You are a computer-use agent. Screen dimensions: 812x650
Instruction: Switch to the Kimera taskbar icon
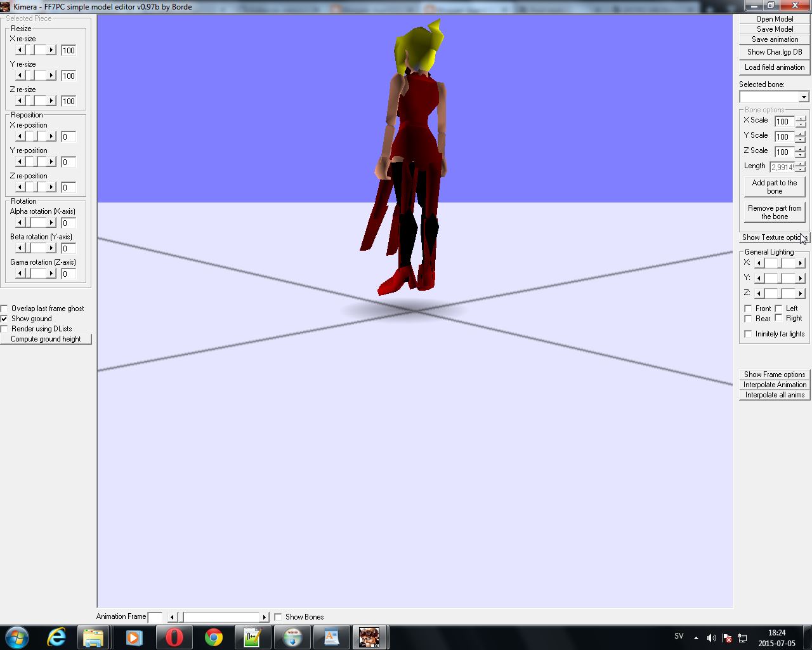click(369, 637)
